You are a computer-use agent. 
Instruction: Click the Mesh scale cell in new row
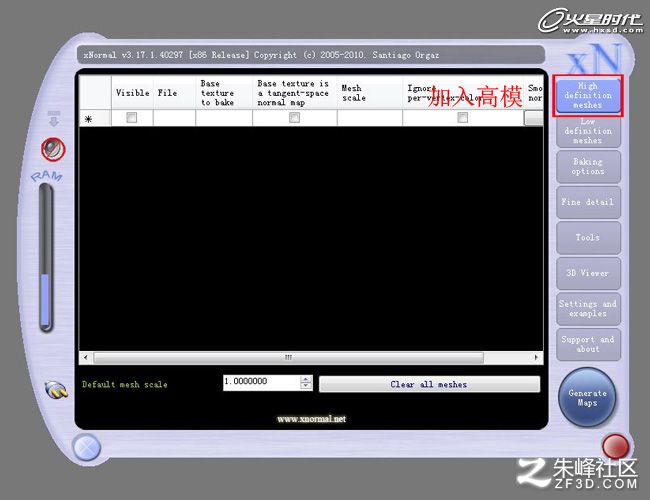(x=370, y=118)
